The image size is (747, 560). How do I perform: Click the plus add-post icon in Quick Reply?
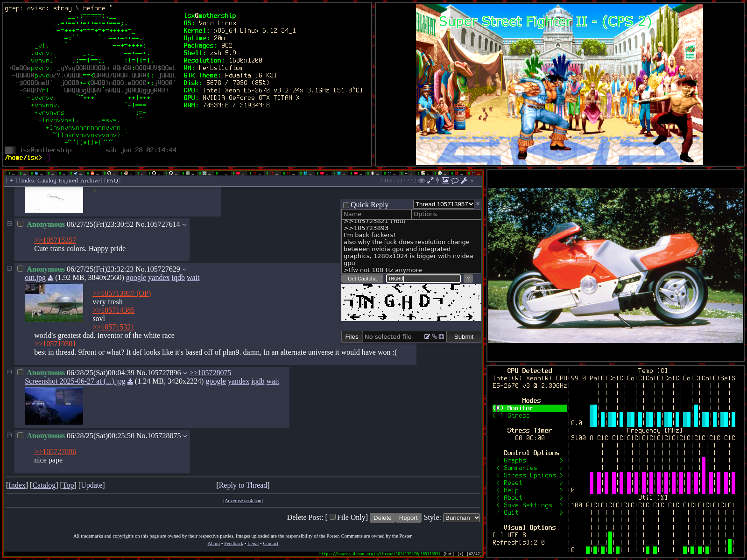coord(441,336)
